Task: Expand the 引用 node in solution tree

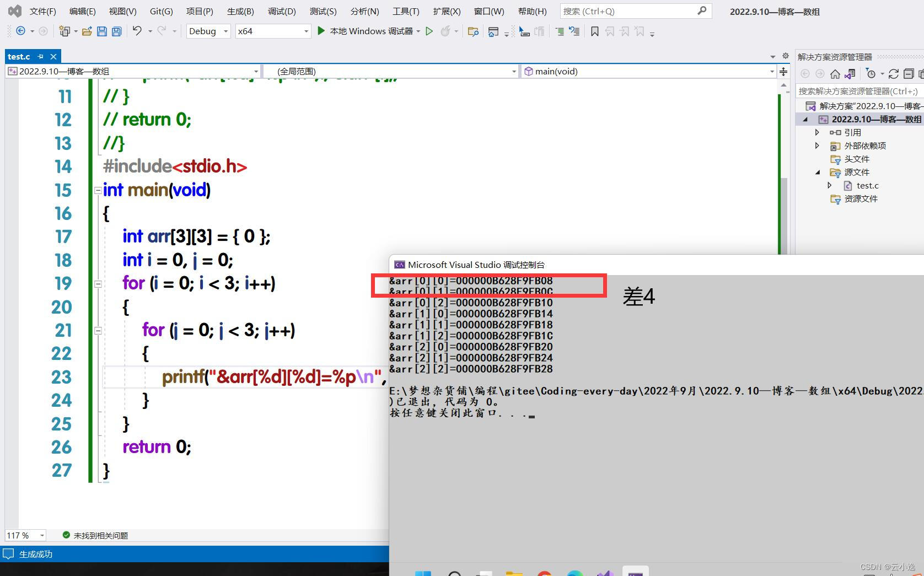Action: pyautogui.click(x=817, y=132)
